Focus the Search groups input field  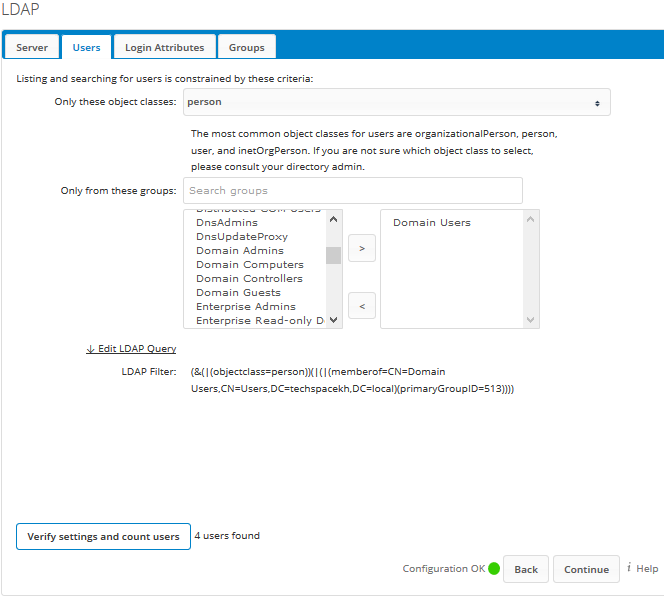coord(353,191)
